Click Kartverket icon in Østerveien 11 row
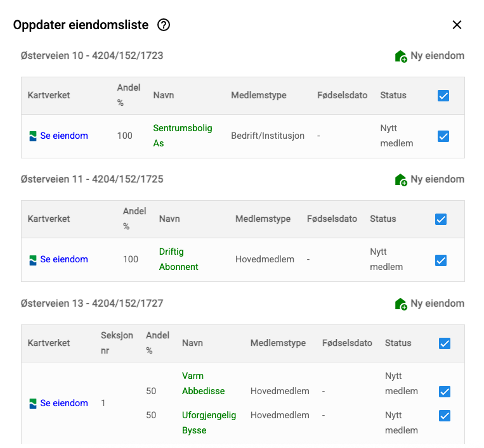 click(33, 260)
